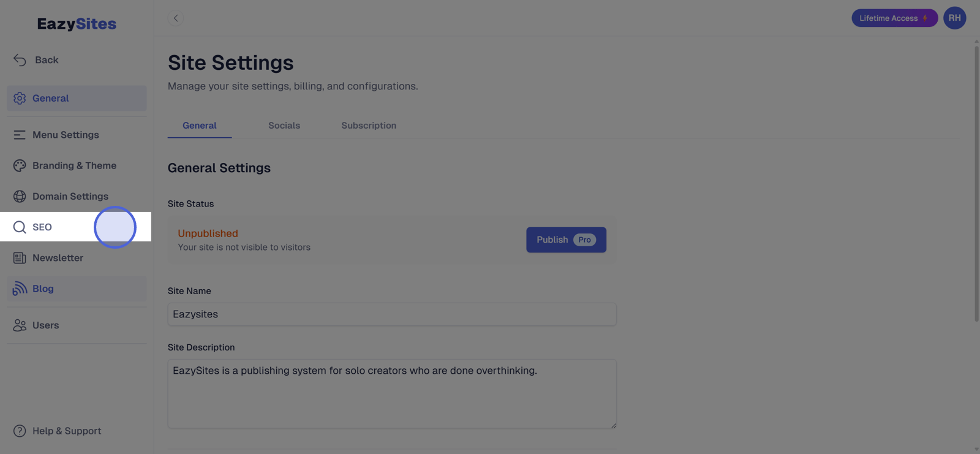Click the Site Name input field

tap(392, 314)
